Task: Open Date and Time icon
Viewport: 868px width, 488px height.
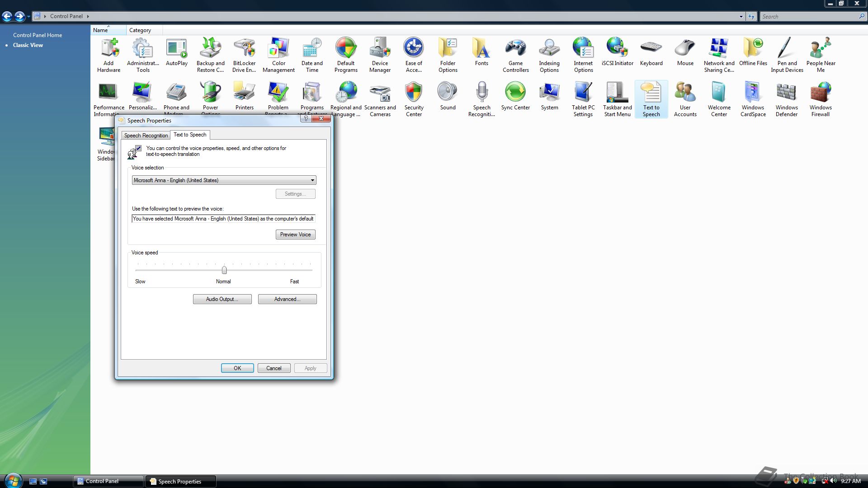Action: (312, 55)
